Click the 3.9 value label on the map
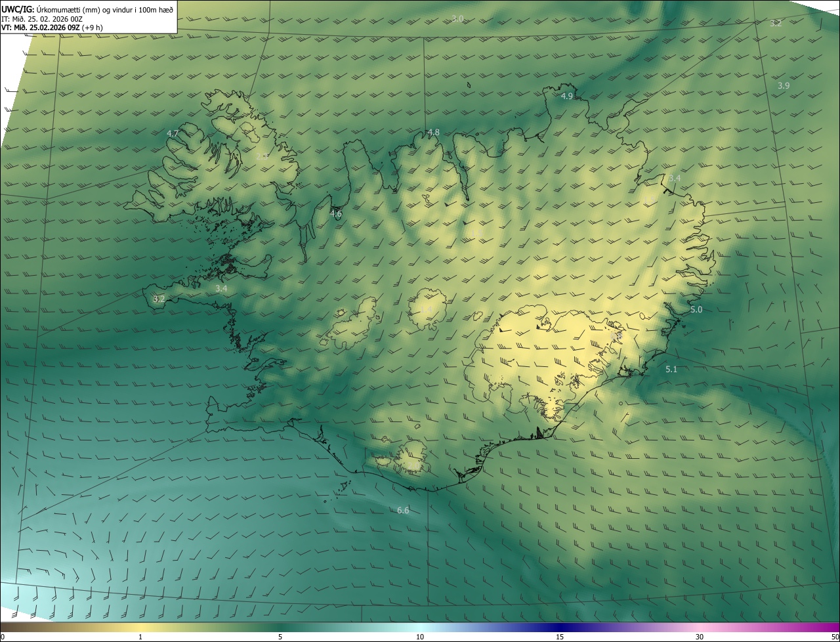This screenshot has width=840, height=642. coord(784,85)
